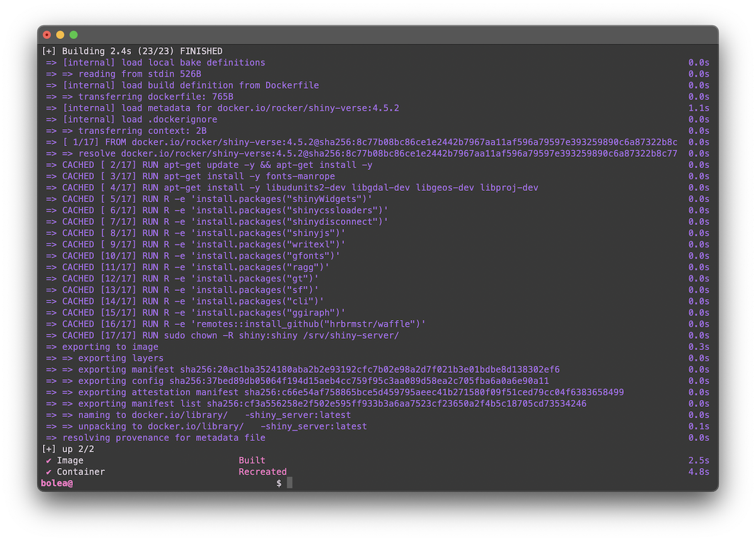
Task: Click the yellow minimize window button
Action: click(60, 35)
